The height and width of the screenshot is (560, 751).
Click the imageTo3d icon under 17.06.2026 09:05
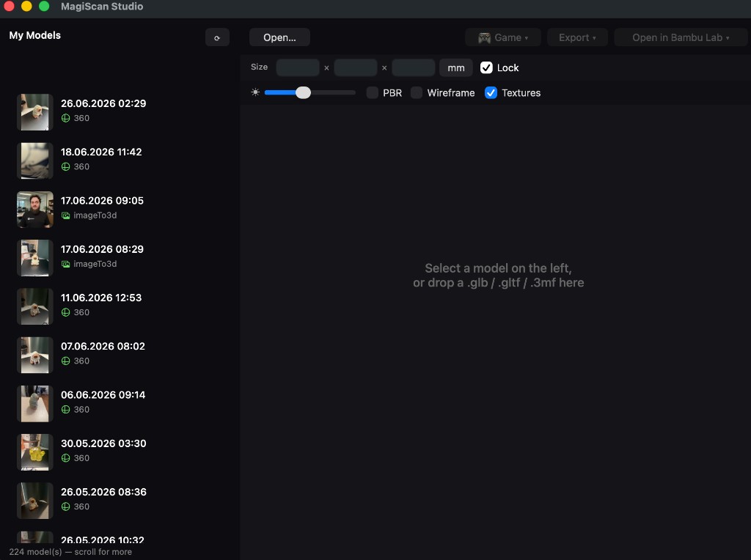pyautogui.click(x=65, y=215)
